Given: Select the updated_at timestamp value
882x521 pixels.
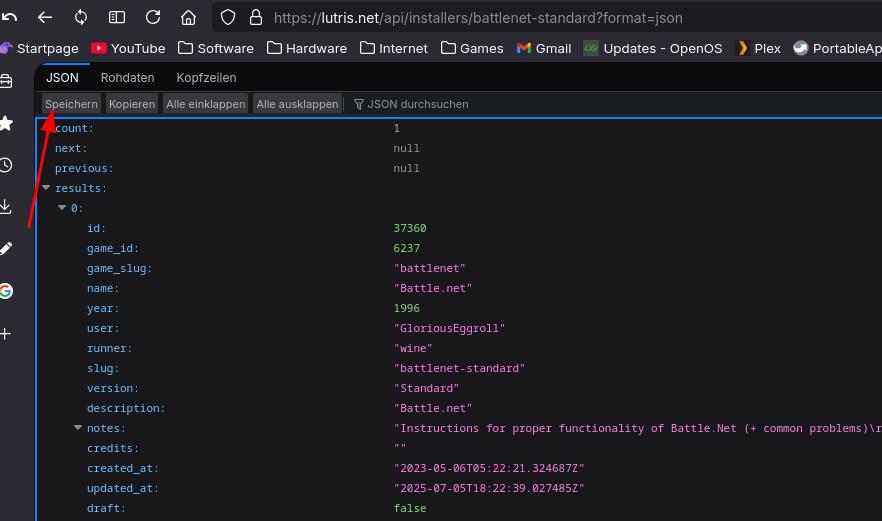Looking at the screenshot, I should click(x=489, y=488).
